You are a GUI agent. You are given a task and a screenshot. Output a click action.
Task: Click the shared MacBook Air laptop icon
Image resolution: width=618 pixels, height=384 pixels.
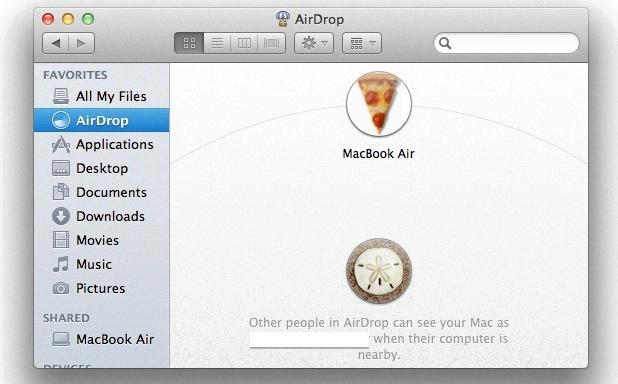coord(61,339)
